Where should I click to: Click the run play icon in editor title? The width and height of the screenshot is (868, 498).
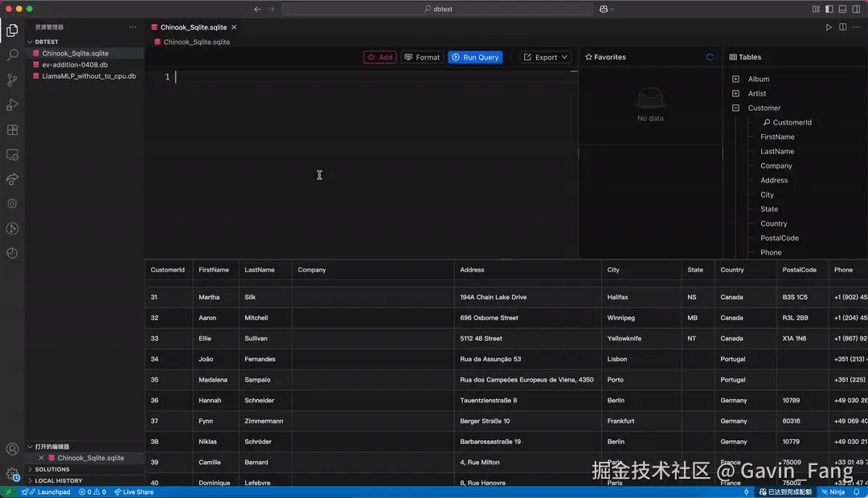point(829,27)
